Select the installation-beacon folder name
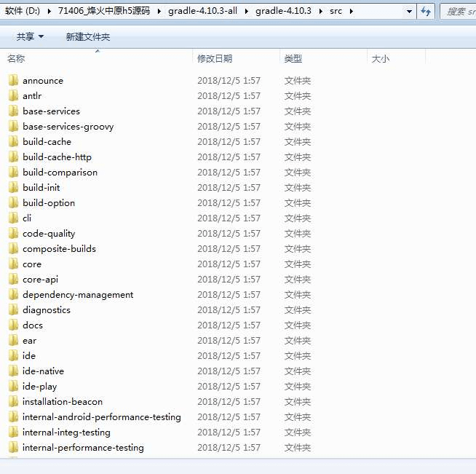The width and height of the screenshot is (476, 474). pos(63,401)
